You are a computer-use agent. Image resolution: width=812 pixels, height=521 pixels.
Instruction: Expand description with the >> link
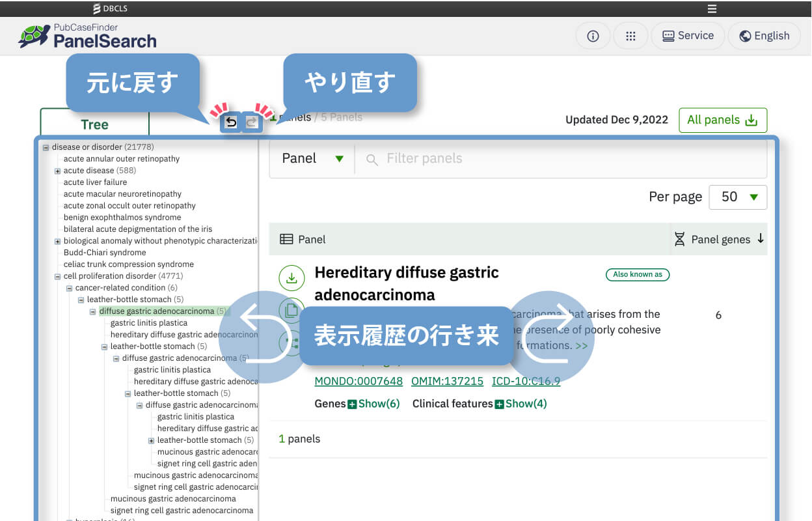point(581,346)
